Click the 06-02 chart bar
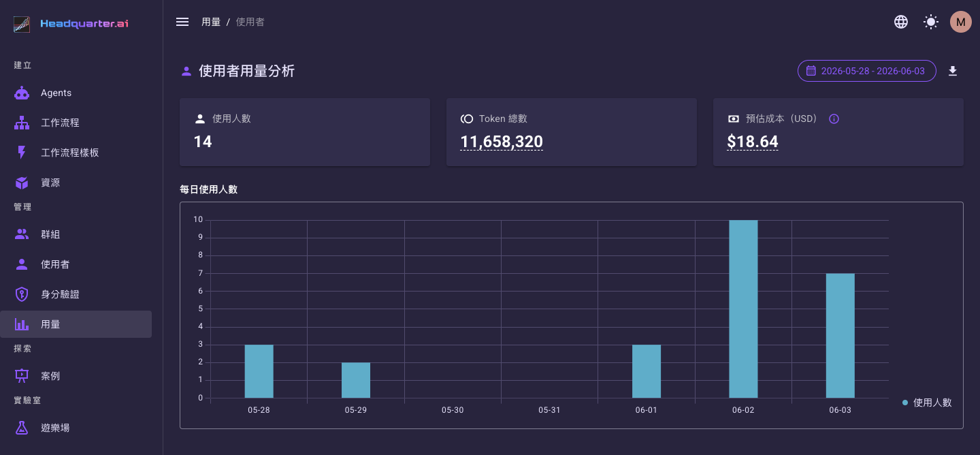The height and width of the screenshot is (455, 980). coord(743,309)
